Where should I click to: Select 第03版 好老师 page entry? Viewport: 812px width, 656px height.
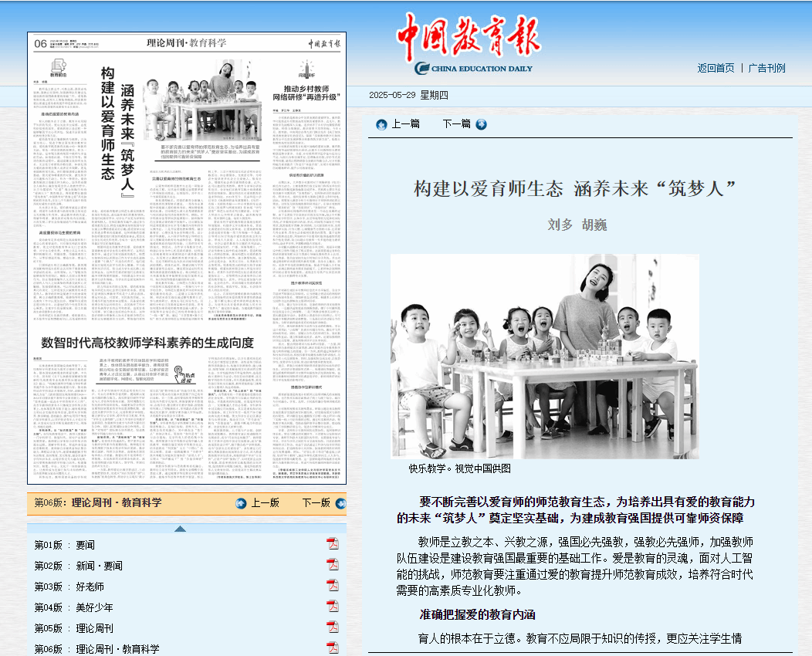(x=70, y=587)
